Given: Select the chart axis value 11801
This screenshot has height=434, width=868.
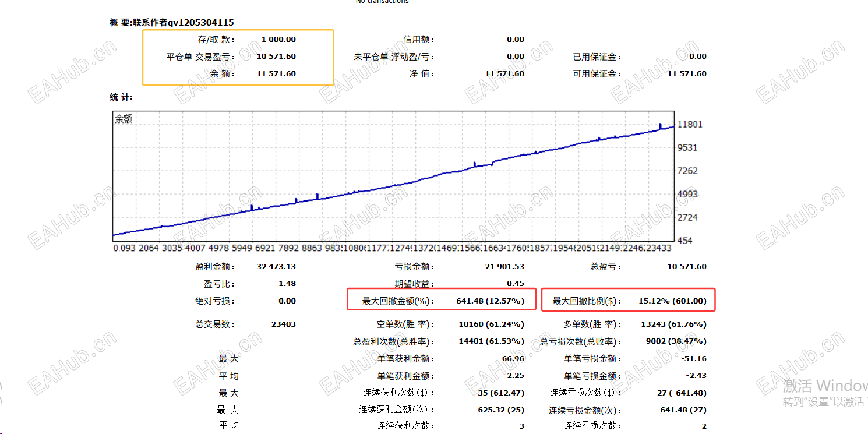Looking at the screenshot, I should [x=691, y=125].
